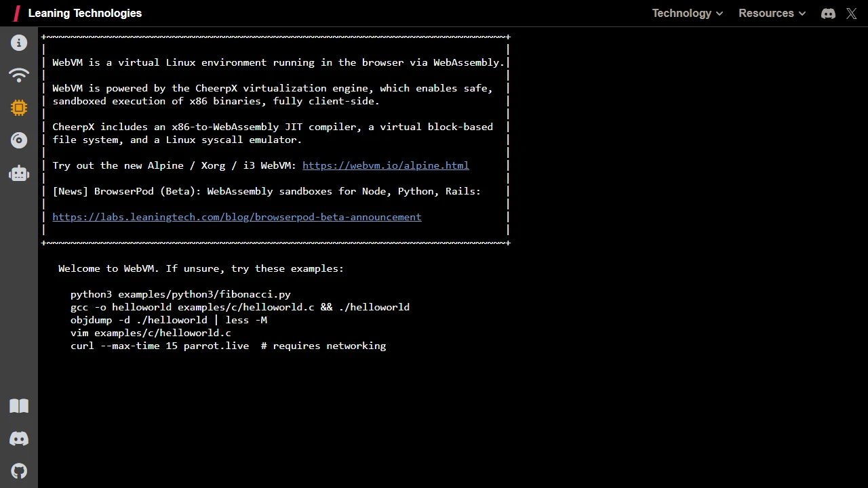Open the disk activity panel
Image resolution: width=868 pixels, height=488 pixels.
pyautogui.click(x=19, y=140)
